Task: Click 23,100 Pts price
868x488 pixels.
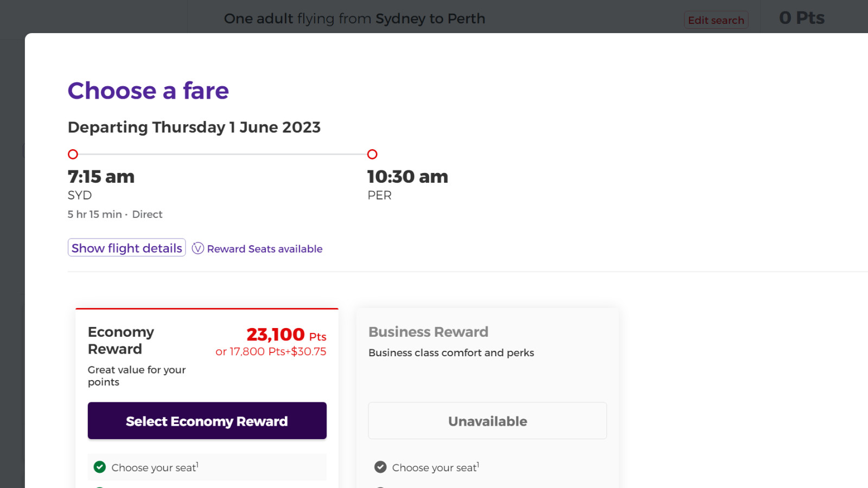Action: pos(286,335)
